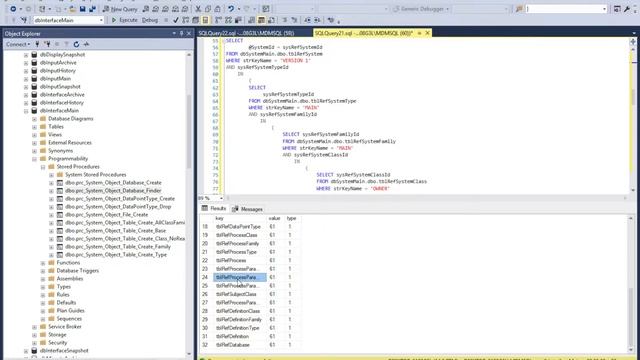Collapse the Stored Procedures folder

43,167
